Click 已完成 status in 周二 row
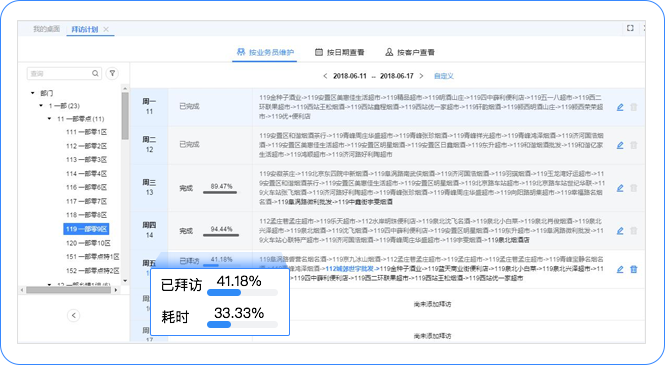665x365 pixels. tap(189, 144)
